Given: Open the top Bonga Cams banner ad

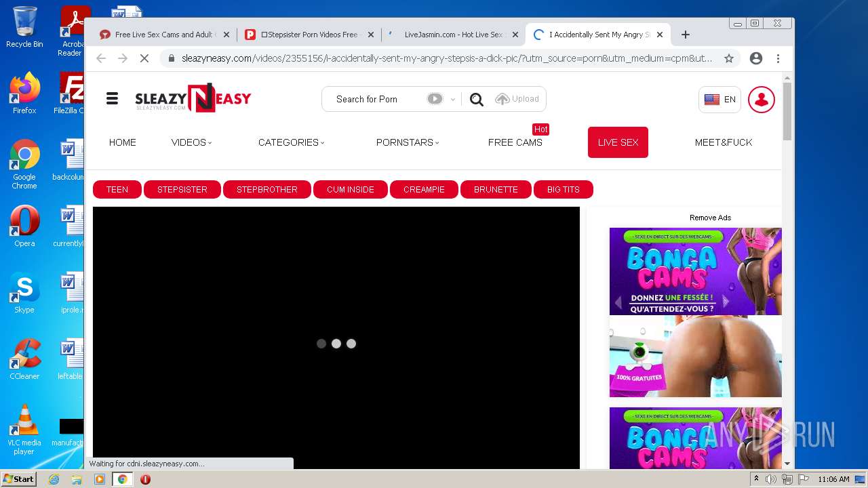Looking at the screenshot, I should click(x=696, y=312).
